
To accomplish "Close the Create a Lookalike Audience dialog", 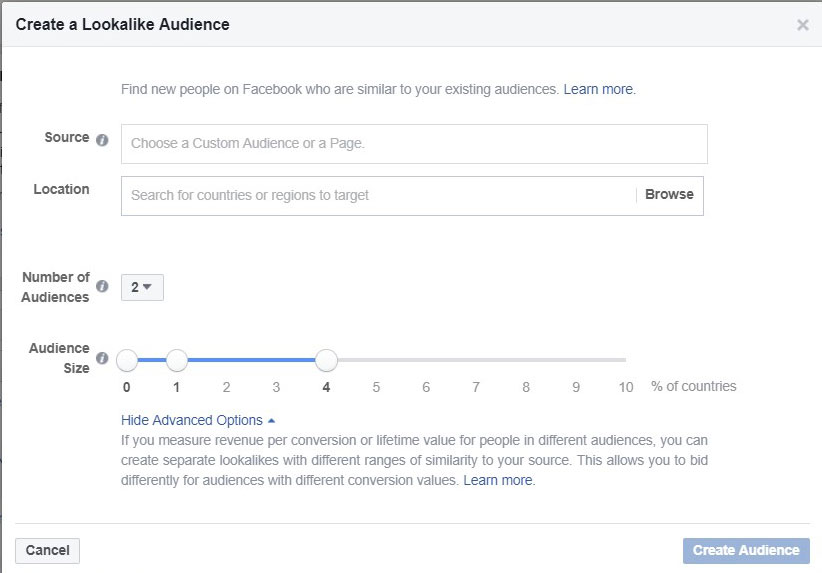I will point(802,25).
